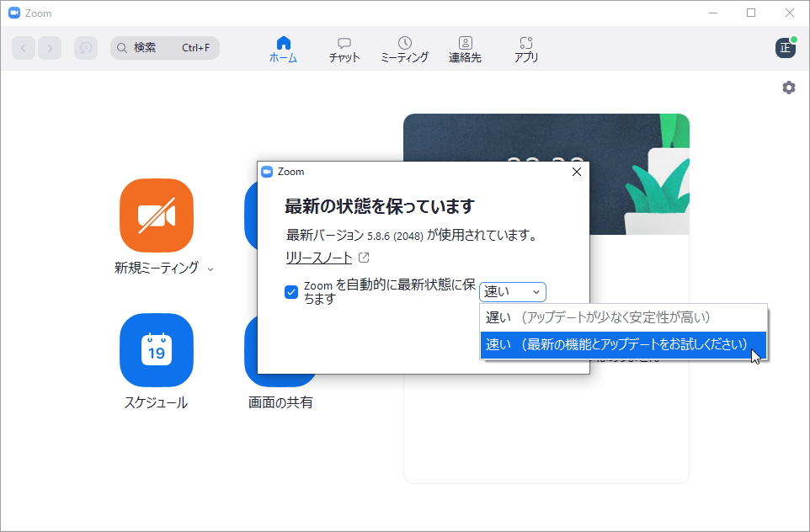Image resolution: width=810 pixels, height=532 pixels.
Task: Maximize the main Zoom window
Action: coord(751,13)
